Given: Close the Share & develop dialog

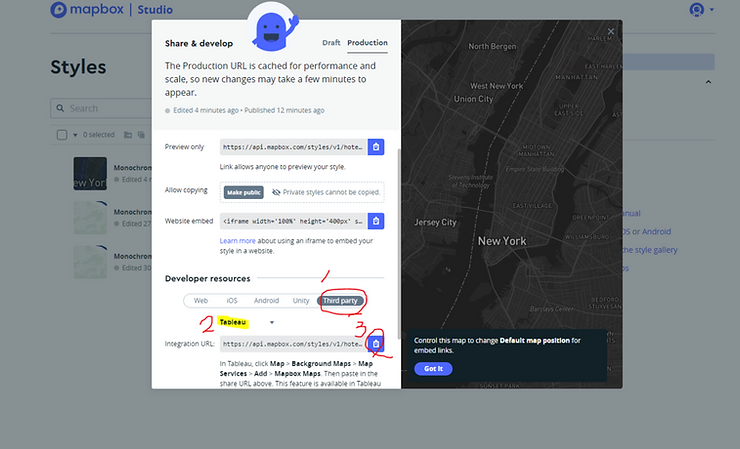Looking at the screenshot, I should click(x=611, y=31).
